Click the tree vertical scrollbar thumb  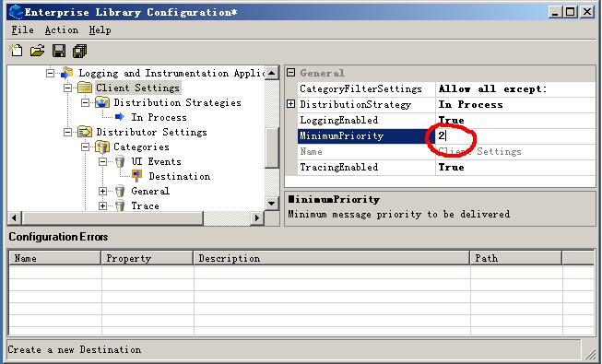click(272, 147)
